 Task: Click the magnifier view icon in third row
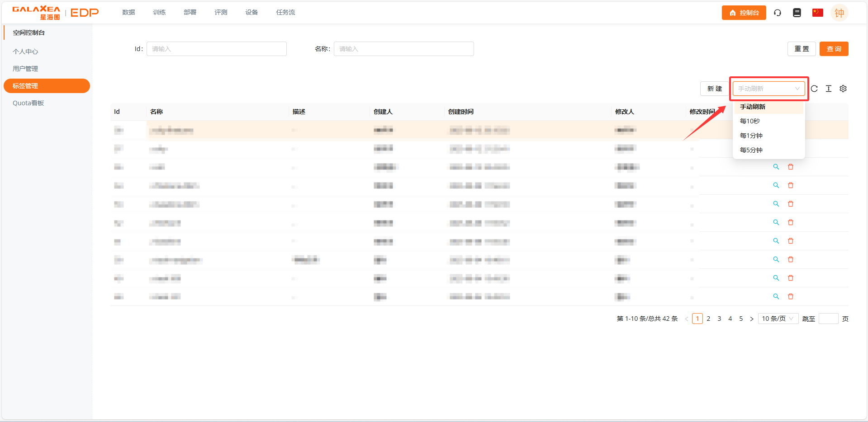pyautogui.click(x=776, y=167)
